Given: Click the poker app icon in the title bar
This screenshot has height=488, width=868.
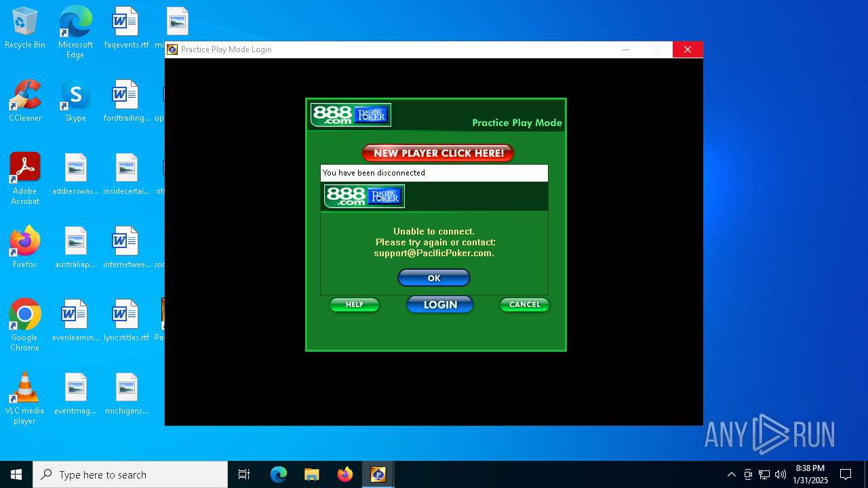Looking at the screenshot, I should [x=172, y=49].
